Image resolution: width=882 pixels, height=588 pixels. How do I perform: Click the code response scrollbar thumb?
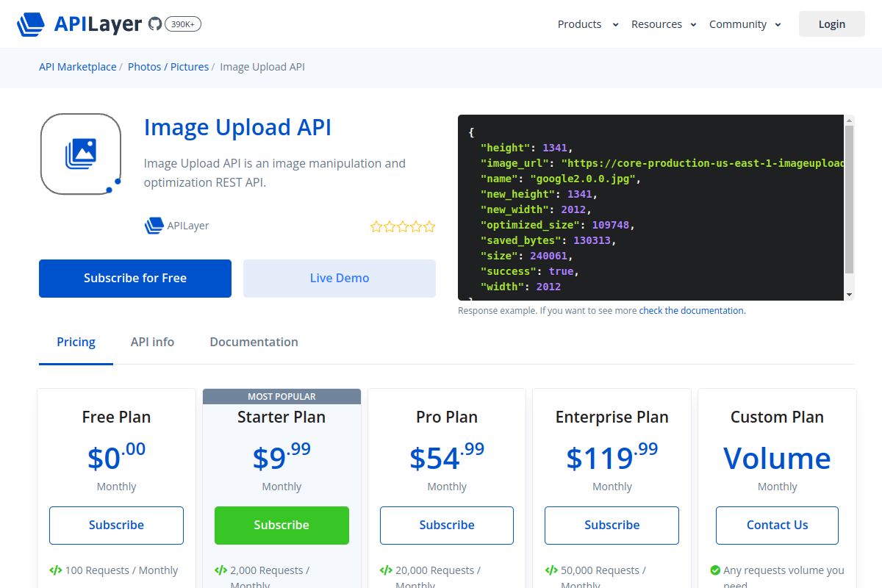point(850,199)
